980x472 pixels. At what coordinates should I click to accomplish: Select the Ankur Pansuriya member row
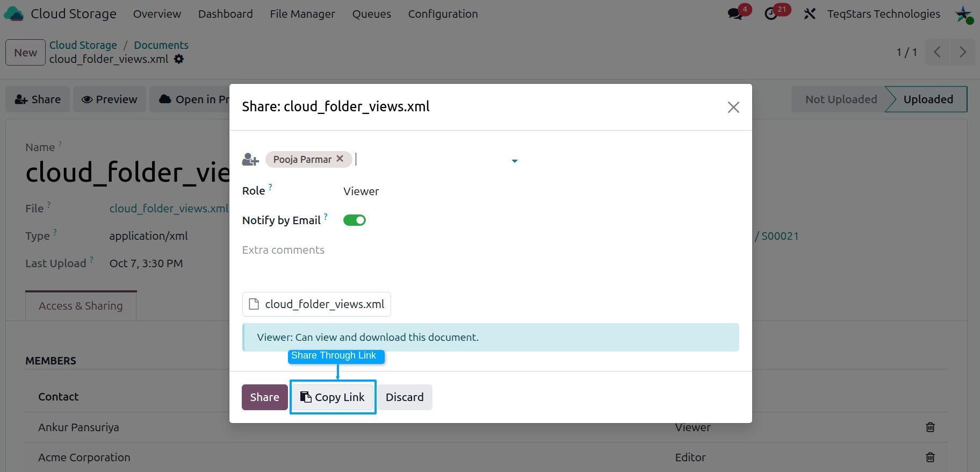(486, 427)
